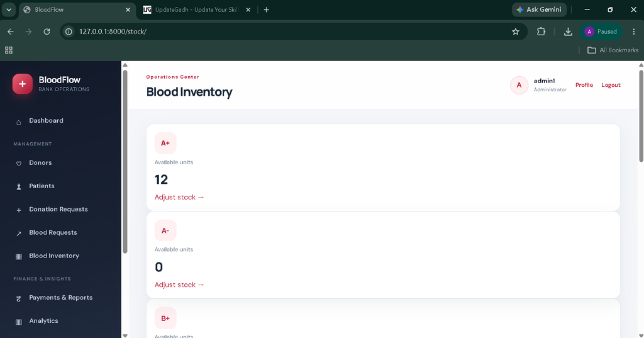
Task: Click the arrow icon beside Blood Requests
Action: coord(18,234)
